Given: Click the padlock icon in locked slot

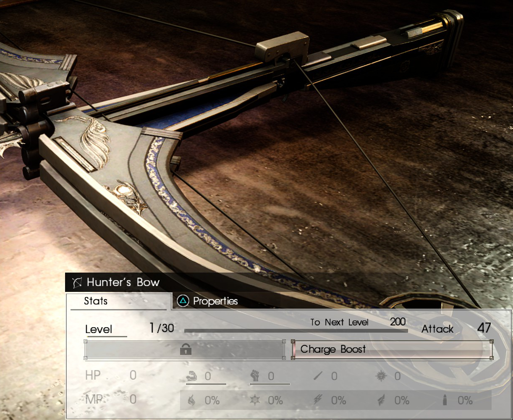Looking at the screenshot, I should click(x=186, y=349).
